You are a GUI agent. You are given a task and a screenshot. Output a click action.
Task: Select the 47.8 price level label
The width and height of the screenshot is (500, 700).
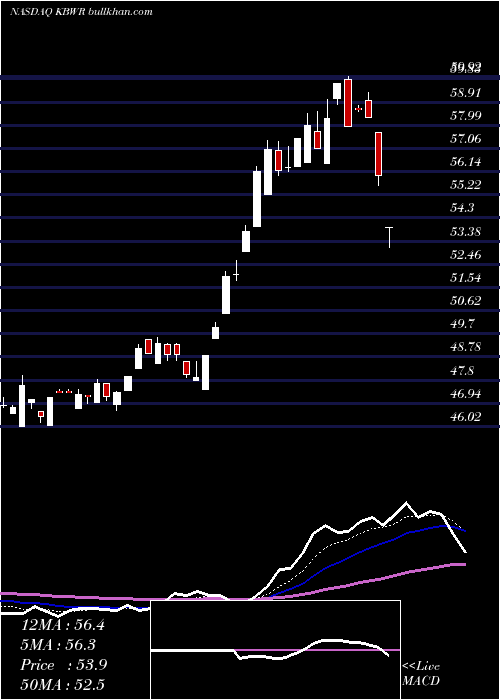[x=462, y=371]
